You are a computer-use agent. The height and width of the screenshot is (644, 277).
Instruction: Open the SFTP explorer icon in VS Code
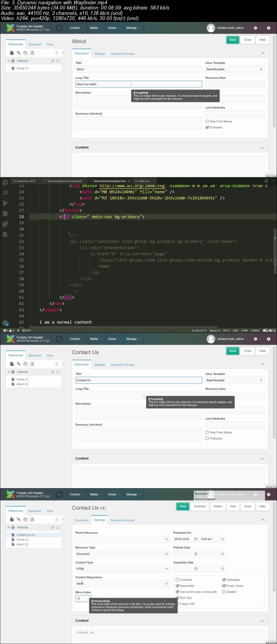coord(5,234)
